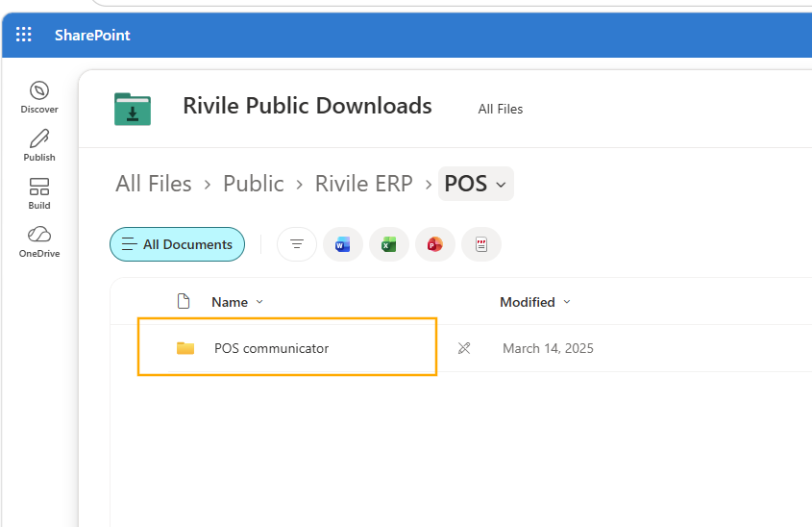Filter by Word documents

[343, 244]
